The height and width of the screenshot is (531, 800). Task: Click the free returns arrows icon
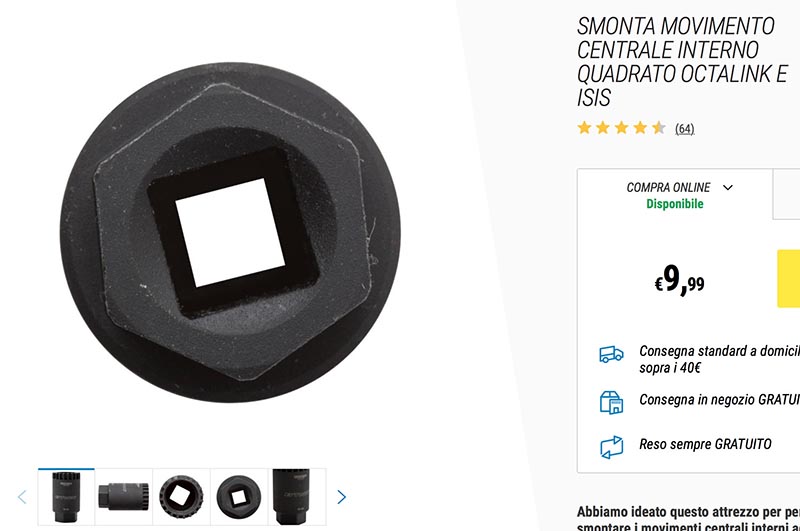pyautogui.click(x=611, y=447)
